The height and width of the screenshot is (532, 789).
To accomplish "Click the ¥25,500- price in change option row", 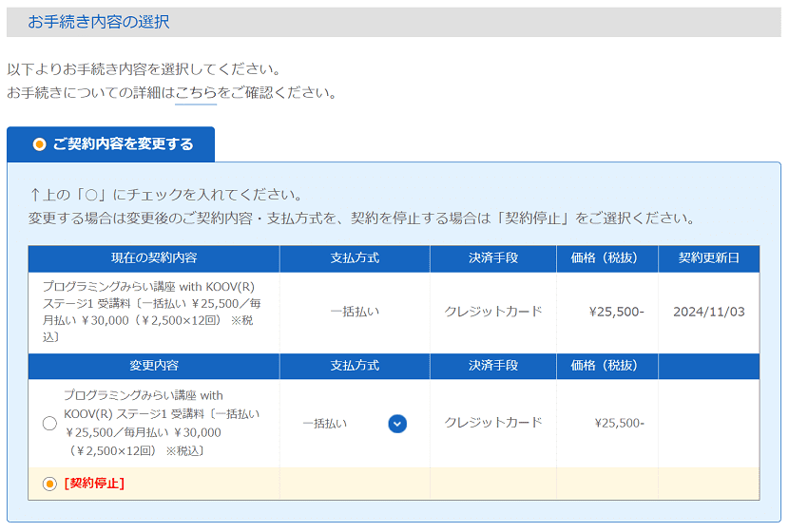I will click(619, 423).
